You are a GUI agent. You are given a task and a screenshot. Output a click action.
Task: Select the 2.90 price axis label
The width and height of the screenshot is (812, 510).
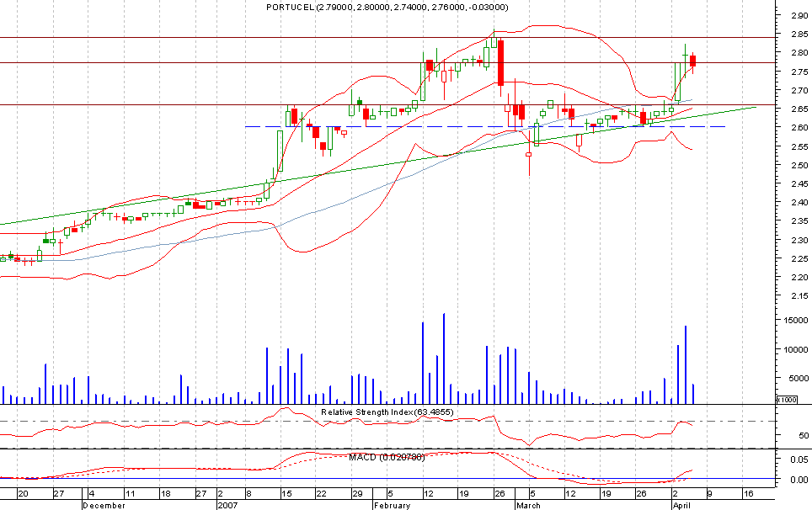pos(799,15)
